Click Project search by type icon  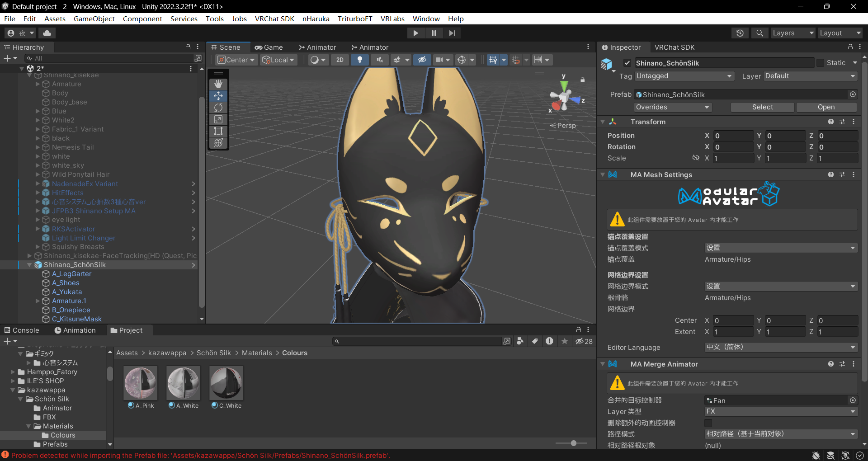tap(520, 341)
